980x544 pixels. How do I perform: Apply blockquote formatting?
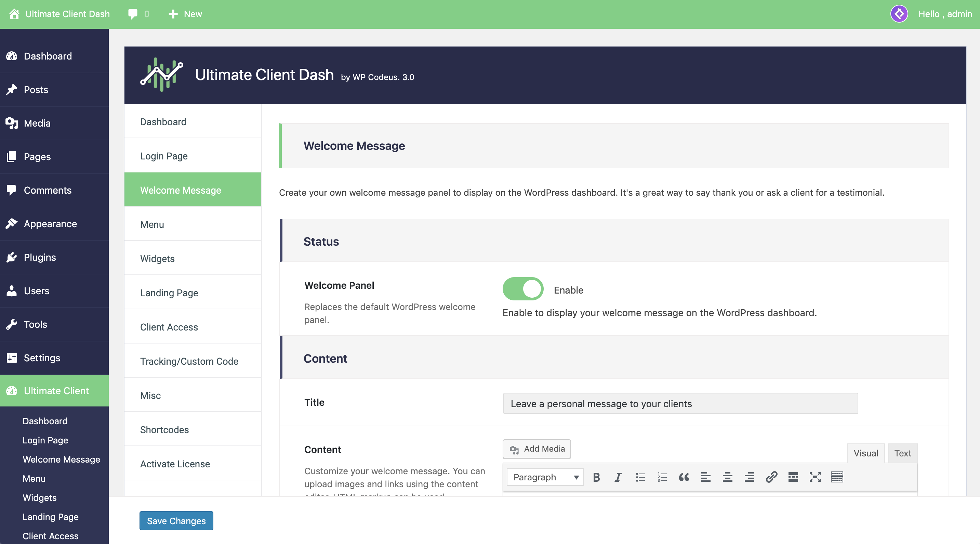point(684,477)
